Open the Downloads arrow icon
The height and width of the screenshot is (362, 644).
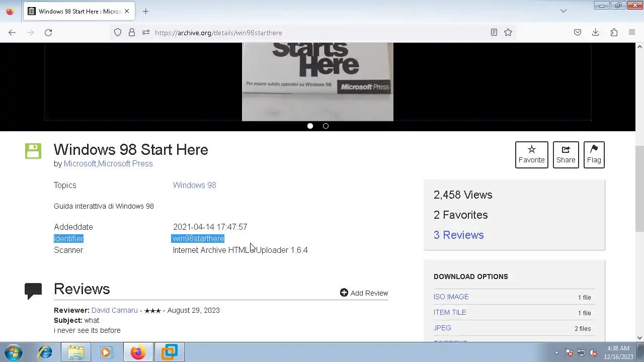pyautogui.click(x=596, y=32)
